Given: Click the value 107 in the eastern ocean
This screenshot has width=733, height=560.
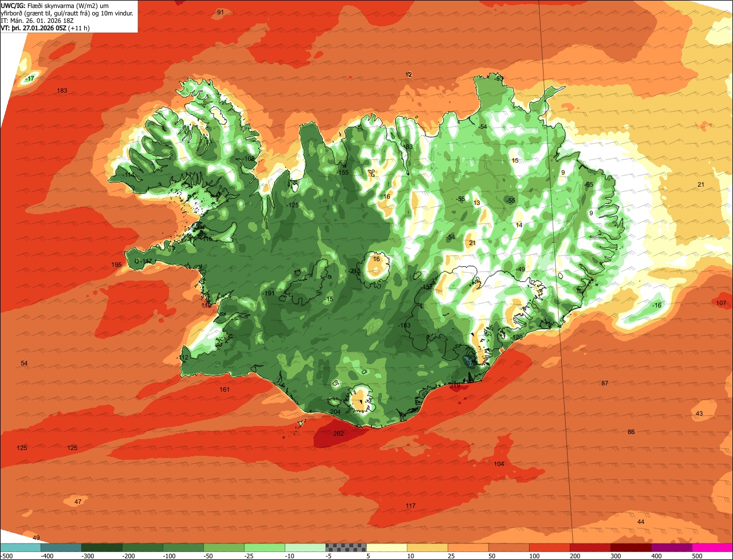Looking at the screenshot, I should [x=721, y=303].
